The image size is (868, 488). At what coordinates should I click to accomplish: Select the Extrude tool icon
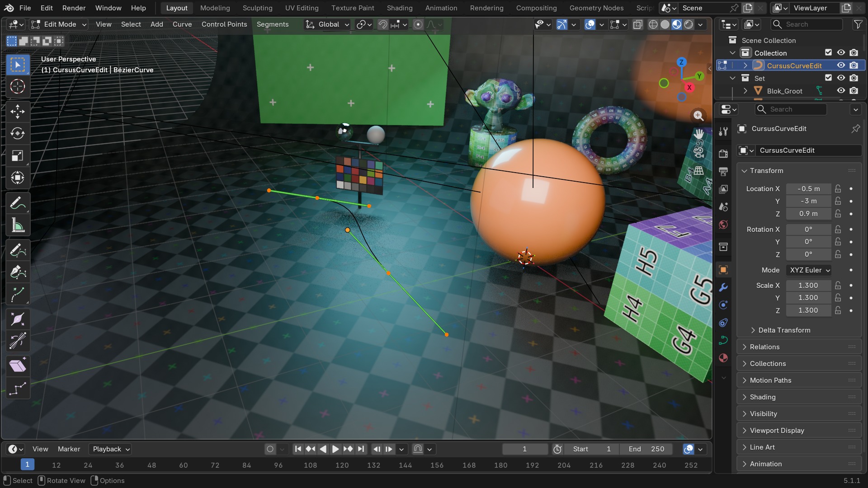click(18, 295)
